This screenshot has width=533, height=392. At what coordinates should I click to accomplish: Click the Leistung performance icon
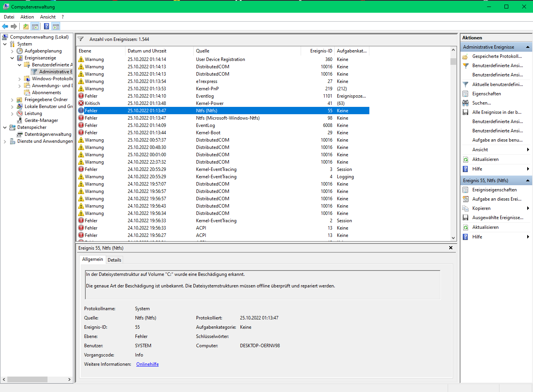[20, 113]
